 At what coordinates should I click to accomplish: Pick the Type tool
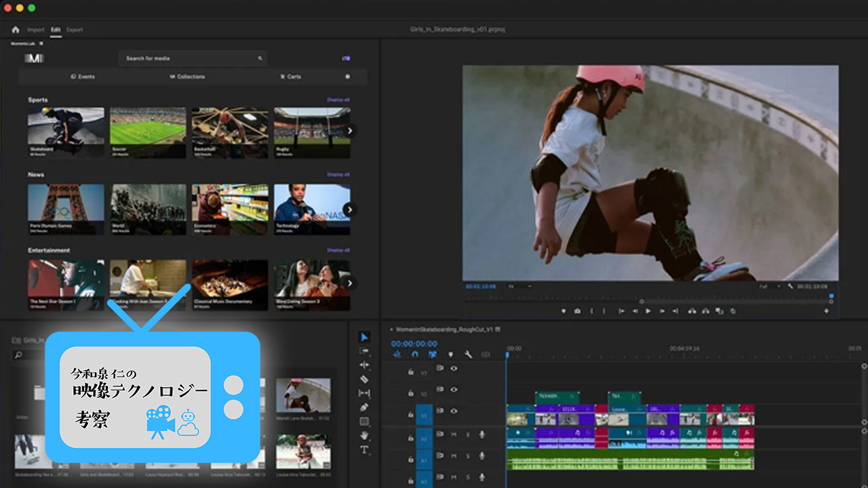(364, 449)
